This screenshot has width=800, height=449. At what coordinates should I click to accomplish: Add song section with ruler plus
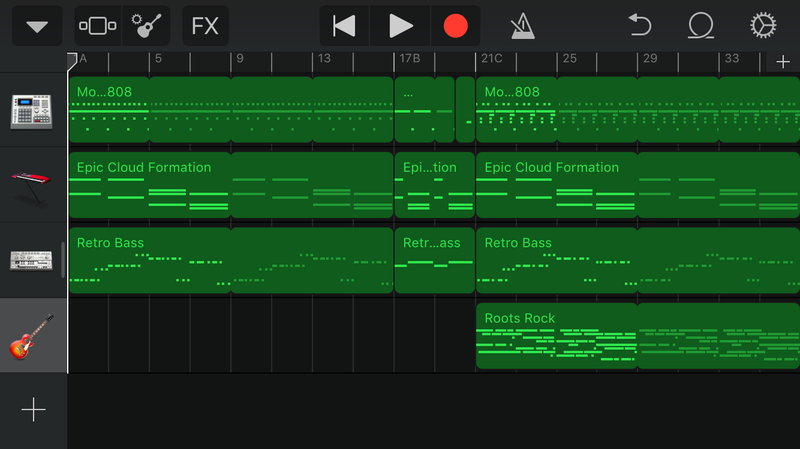click(783, 62)
